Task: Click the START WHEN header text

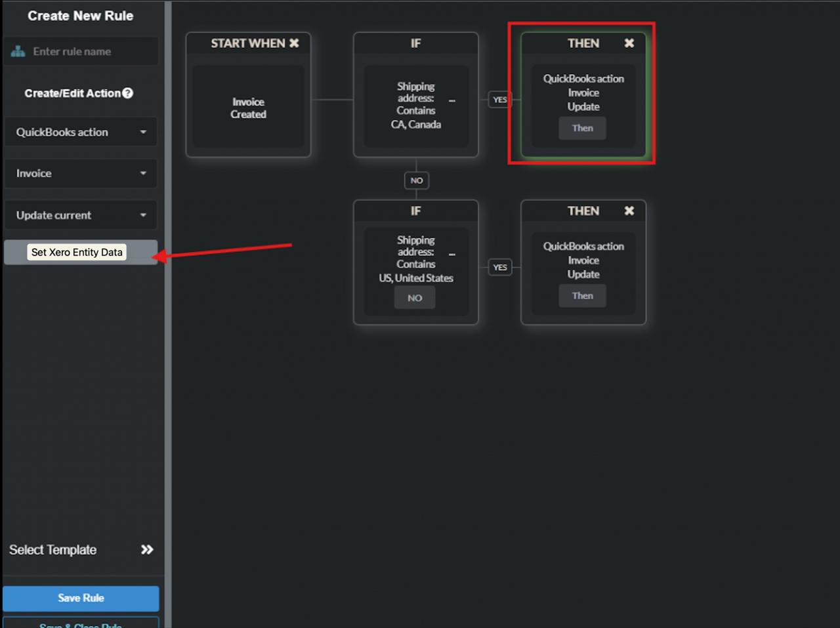Action: click(x=248, y=43)
